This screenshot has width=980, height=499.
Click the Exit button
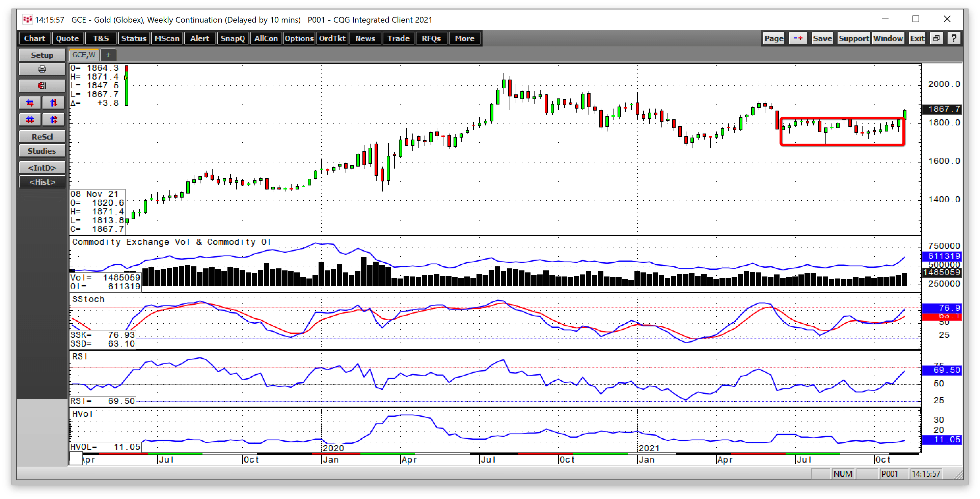point(917,38)
